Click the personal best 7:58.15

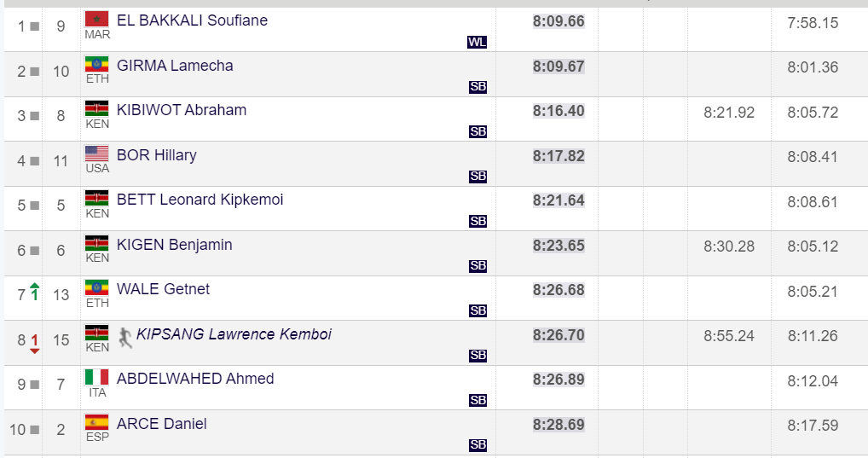click(813, 23)
